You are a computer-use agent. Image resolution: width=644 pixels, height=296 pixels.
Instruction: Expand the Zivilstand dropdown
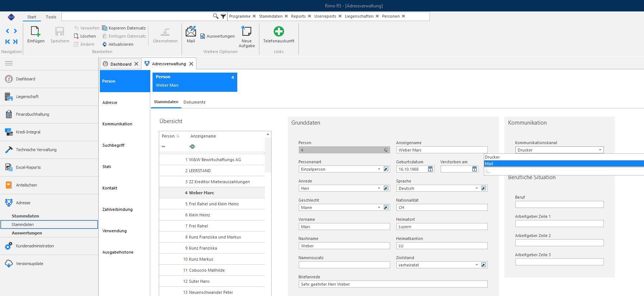tap(477, 265)
